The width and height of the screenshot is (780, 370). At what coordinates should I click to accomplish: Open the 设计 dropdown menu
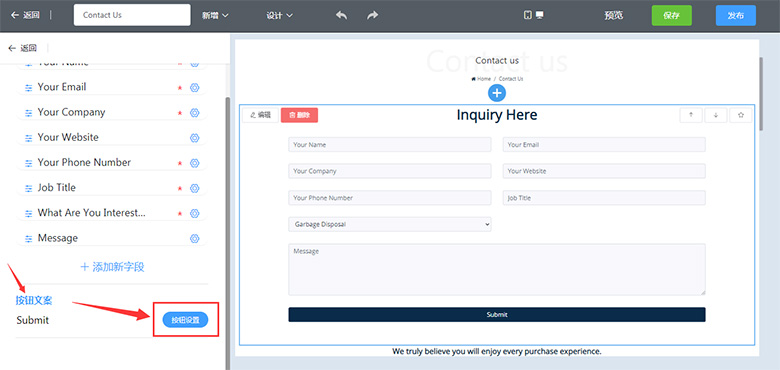point(279,15)
